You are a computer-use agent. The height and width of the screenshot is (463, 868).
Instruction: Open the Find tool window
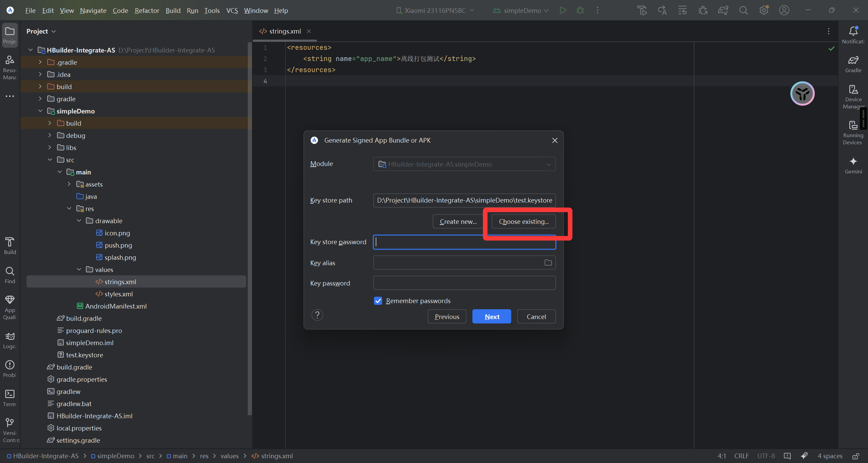pos(10,275)
